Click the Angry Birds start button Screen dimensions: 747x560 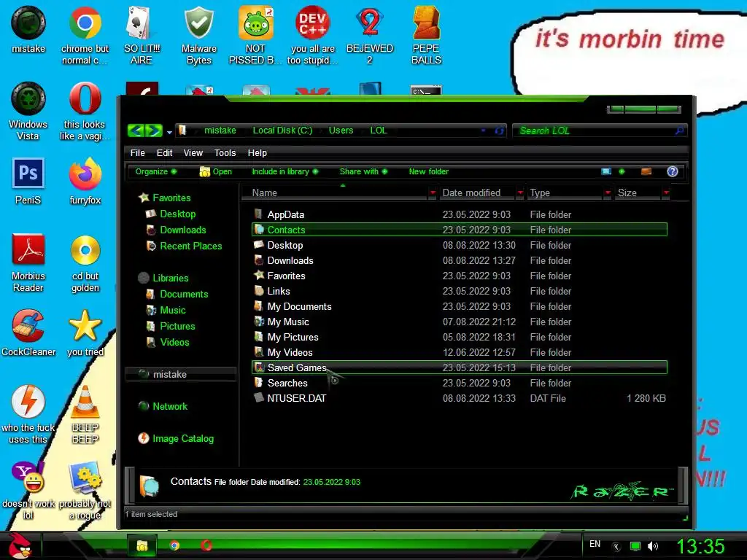pos(20,545)
